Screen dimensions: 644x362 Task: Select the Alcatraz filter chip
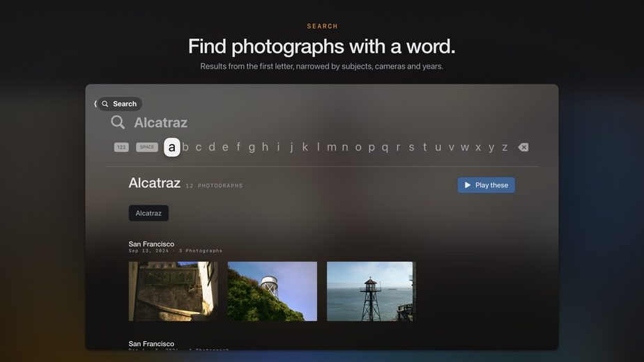tap(148, 213)
